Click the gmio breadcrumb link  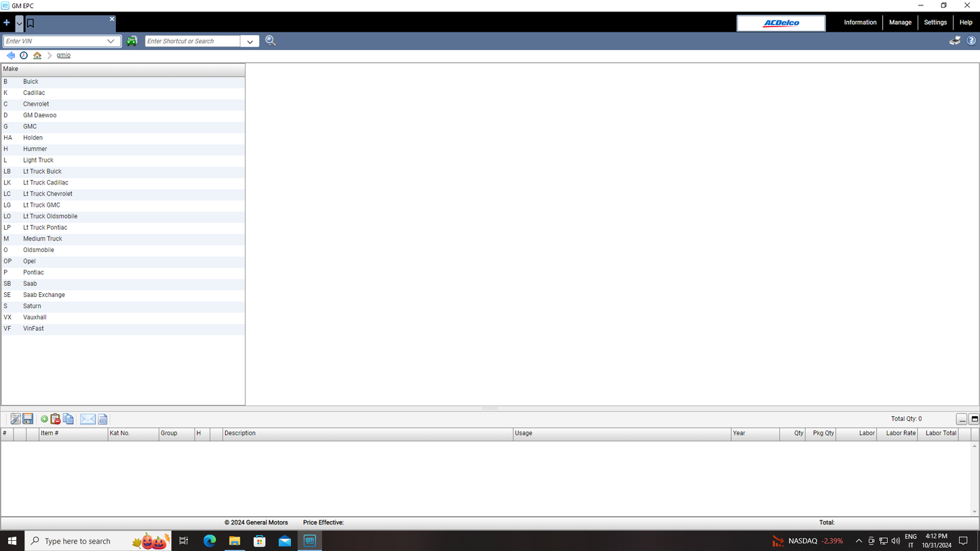pyautogui.click(x=64, y=56)
